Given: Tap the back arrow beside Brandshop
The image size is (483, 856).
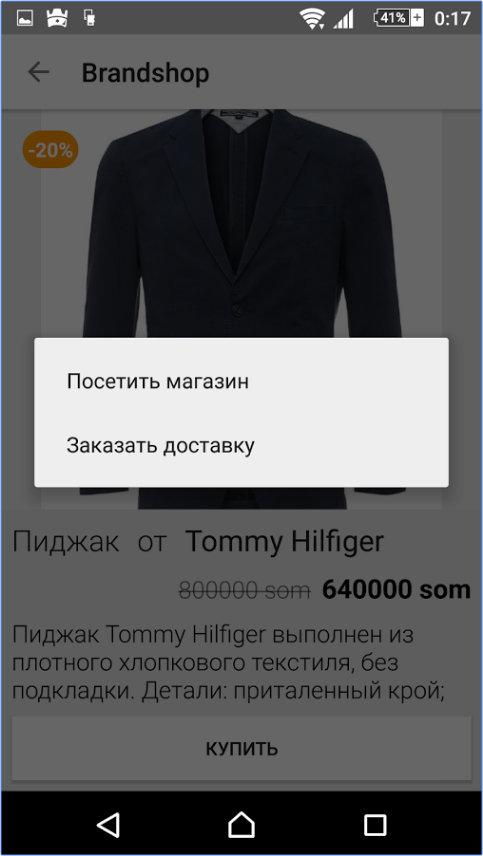Looking at the screenshot, I should click(x=39, y=72).
